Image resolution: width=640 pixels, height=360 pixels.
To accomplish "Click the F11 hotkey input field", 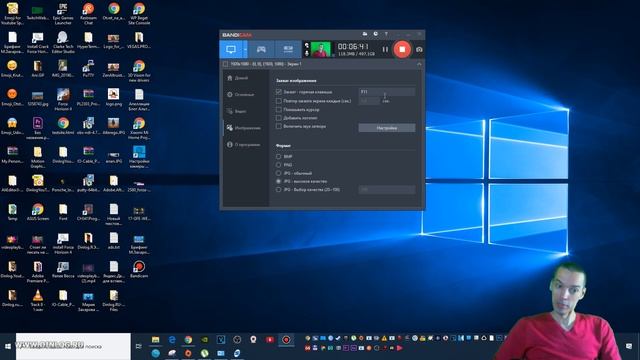I will coord(387,92).
